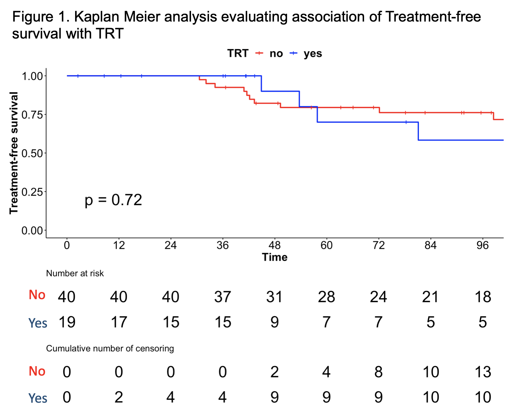This screenshot has height=420, width=510.
Task: Click the 'Time' x-axis label
Action: (x=275, y=257)
